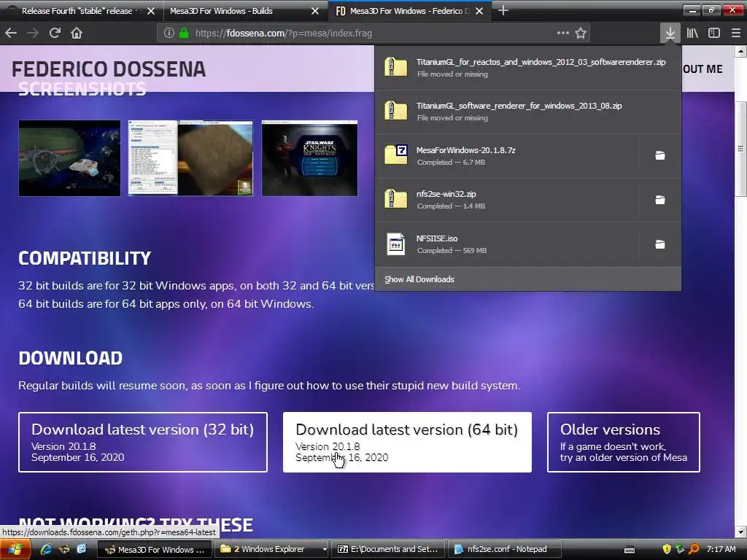Open page actions three-dot menu

[562, 33]
